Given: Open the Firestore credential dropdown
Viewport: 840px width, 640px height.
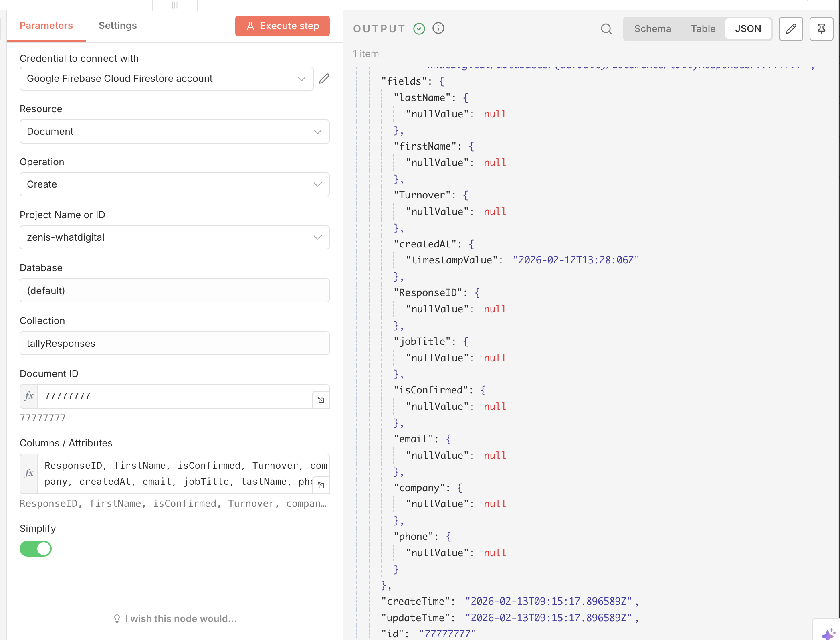Looking at the screenshot, I should point(166,79).
